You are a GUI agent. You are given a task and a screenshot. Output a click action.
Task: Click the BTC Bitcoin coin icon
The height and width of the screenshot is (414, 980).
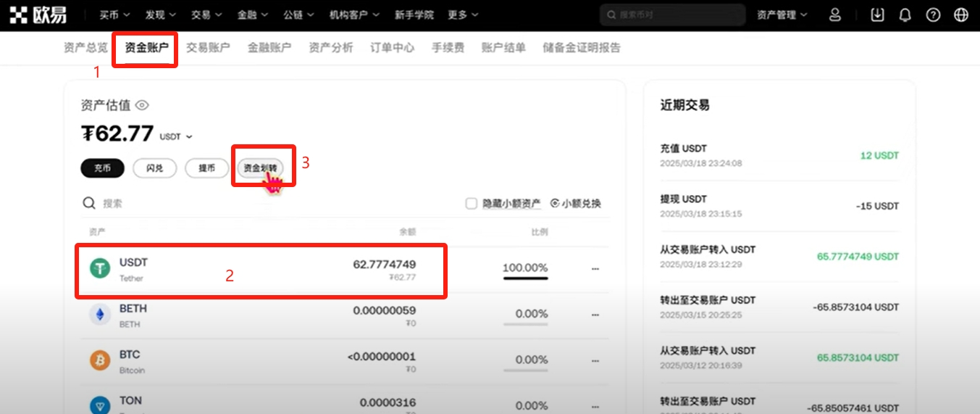pyautogui.click(x=99, y=360)
